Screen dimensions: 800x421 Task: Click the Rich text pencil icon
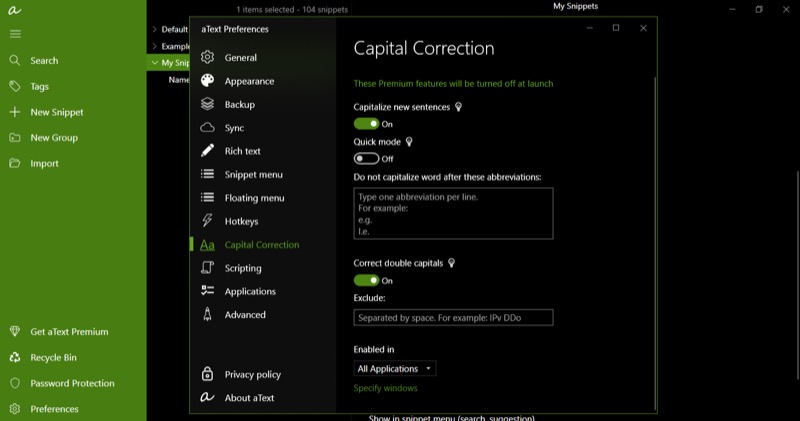coord(207,151)
